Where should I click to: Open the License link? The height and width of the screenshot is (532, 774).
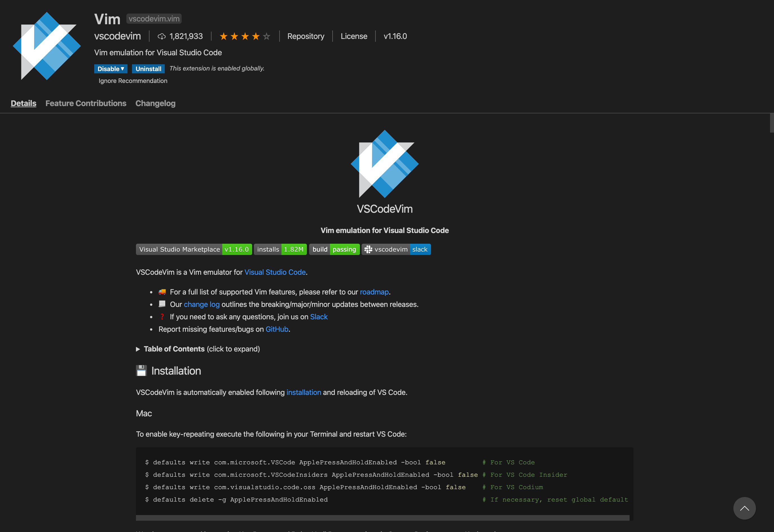pos(354,36)
